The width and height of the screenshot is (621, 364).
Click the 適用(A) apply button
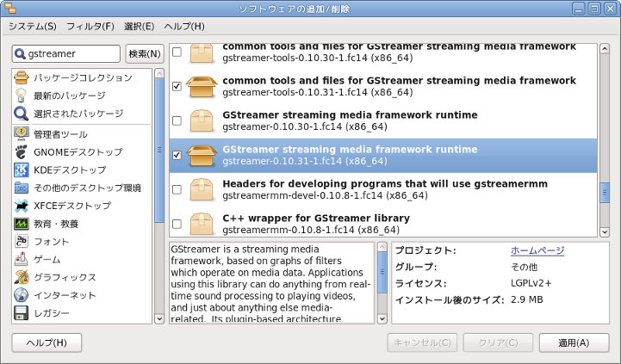click(574, 342)
